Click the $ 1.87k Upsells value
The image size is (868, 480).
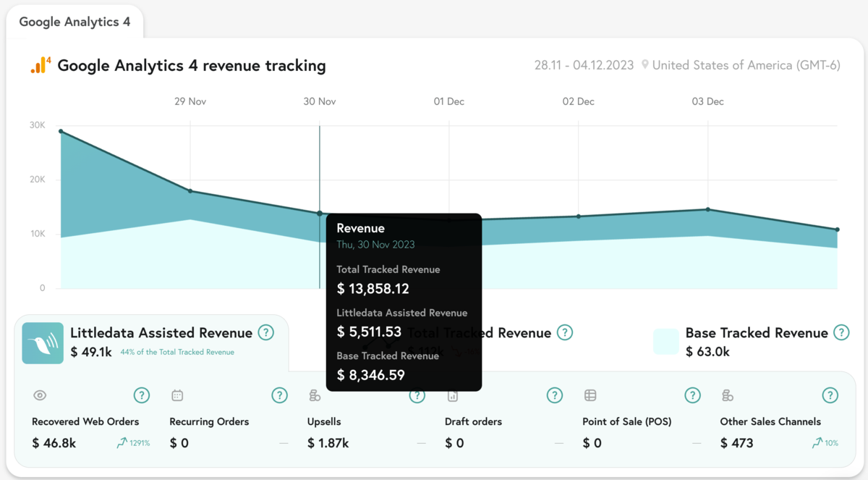tap(328, 443)
